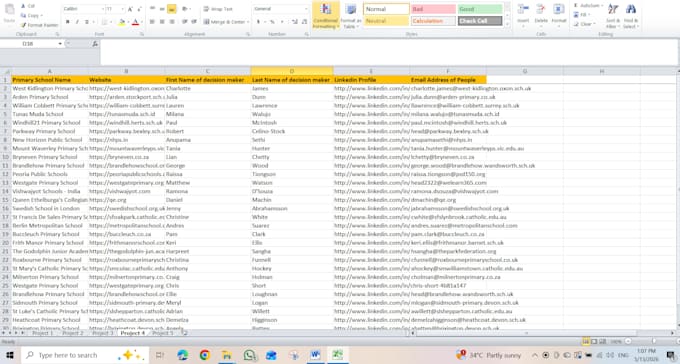Select column D header
This screenshot has width=680, height=364.
[x=291, y=71]
